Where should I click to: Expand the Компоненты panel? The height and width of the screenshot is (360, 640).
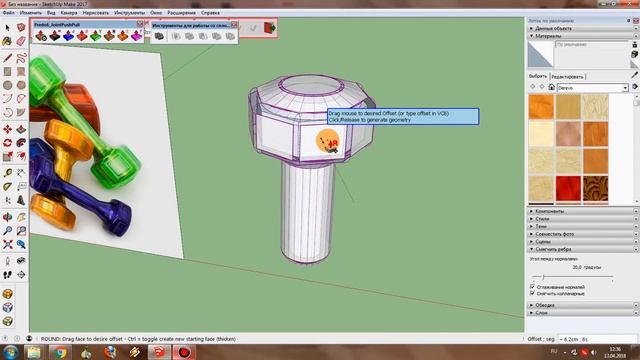tap(582, 211)
